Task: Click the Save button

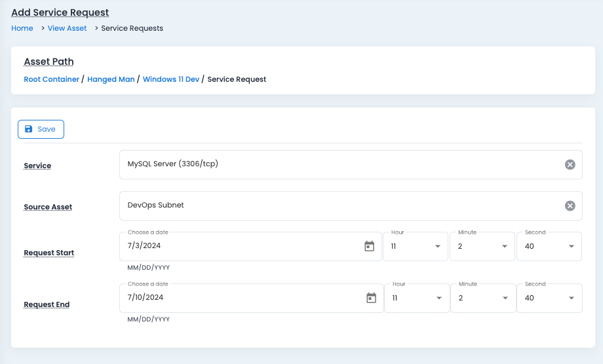Action: tap(41, 129)
